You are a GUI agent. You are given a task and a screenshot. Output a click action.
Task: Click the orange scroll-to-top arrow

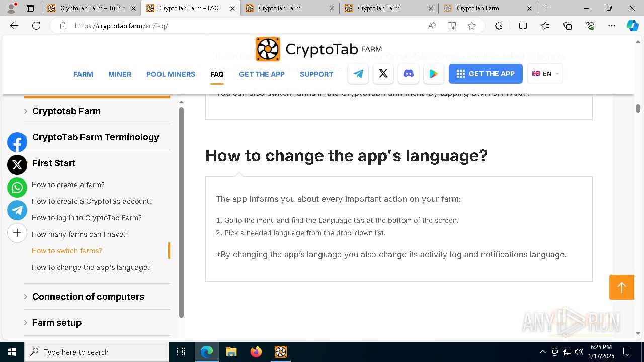622,287
